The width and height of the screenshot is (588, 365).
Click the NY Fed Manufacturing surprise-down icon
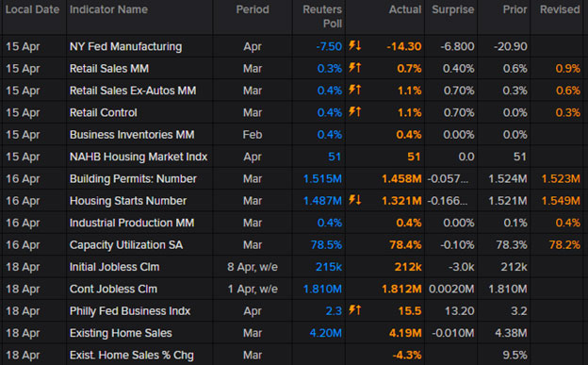pyautogui.click(x=354, y=46)
